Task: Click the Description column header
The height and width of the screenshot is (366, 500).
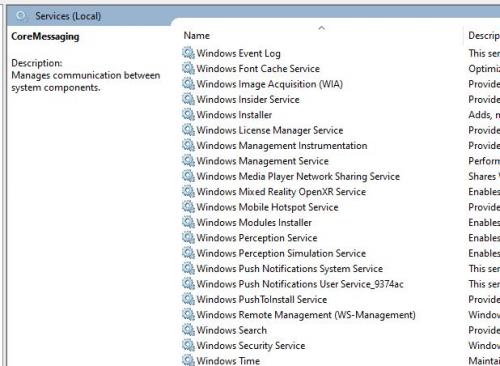Action: [484, 35]
